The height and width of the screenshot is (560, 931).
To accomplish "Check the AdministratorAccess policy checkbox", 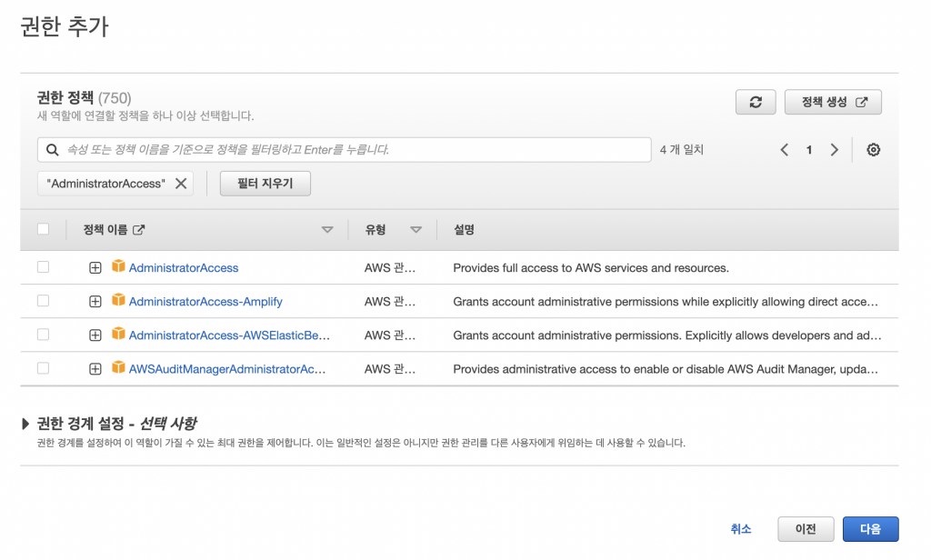I will pos(43,267).
